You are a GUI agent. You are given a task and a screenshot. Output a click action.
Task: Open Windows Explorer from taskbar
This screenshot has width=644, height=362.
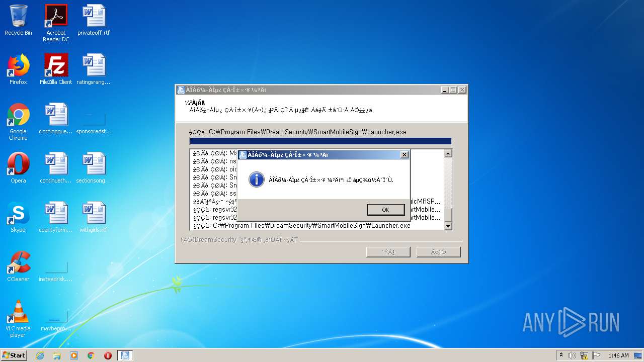click(x=57, y=355)
